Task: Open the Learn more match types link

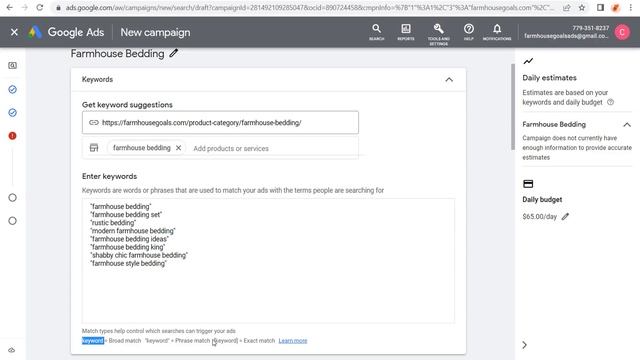Action: point(293,341)
